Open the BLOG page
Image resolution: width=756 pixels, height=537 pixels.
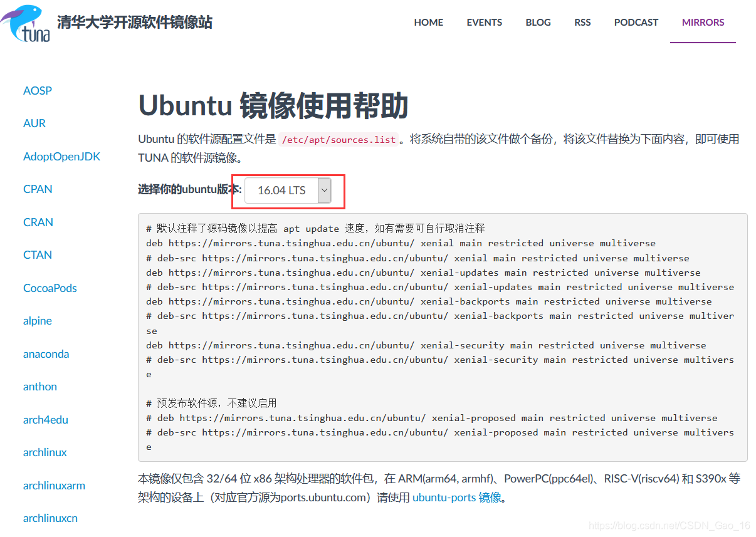tap(538, 22)
